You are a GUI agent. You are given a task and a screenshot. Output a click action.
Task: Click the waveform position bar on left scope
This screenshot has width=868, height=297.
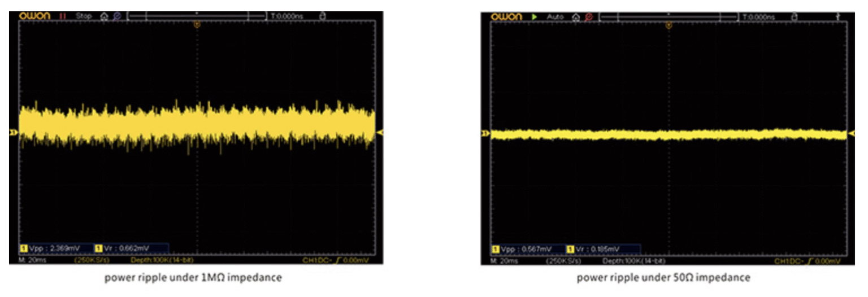pyautogui.click(x=197, y=16)
